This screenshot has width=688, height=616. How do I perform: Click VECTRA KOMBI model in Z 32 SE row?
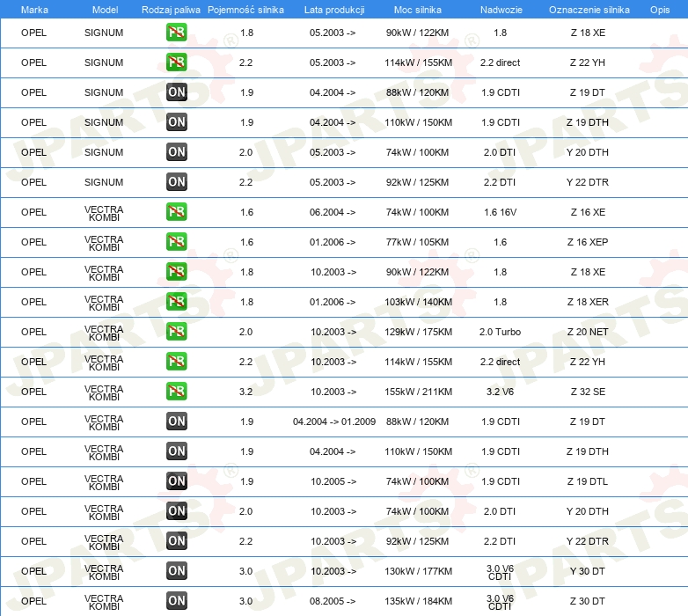coord(104,392)
